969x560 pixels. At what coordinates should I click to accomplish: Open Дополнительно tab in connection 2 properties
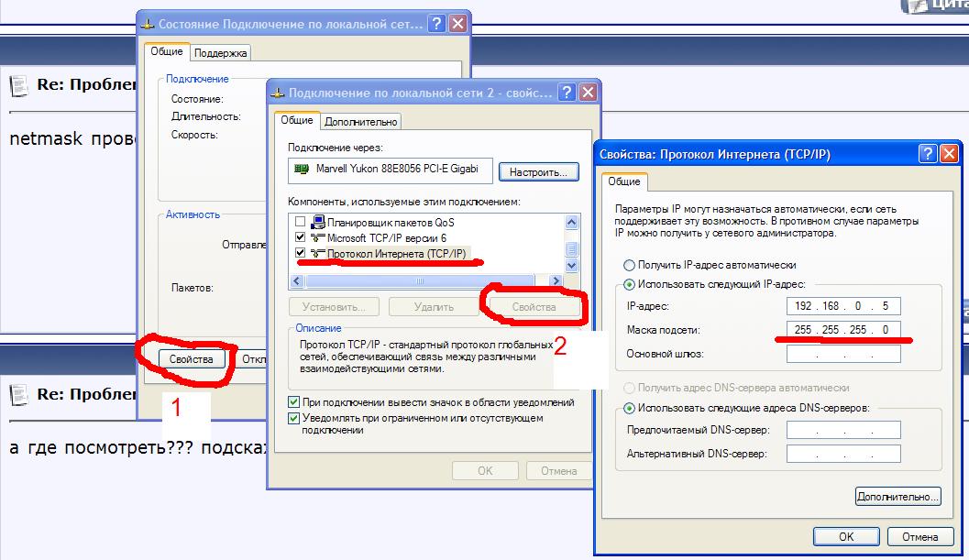point(361,122)
